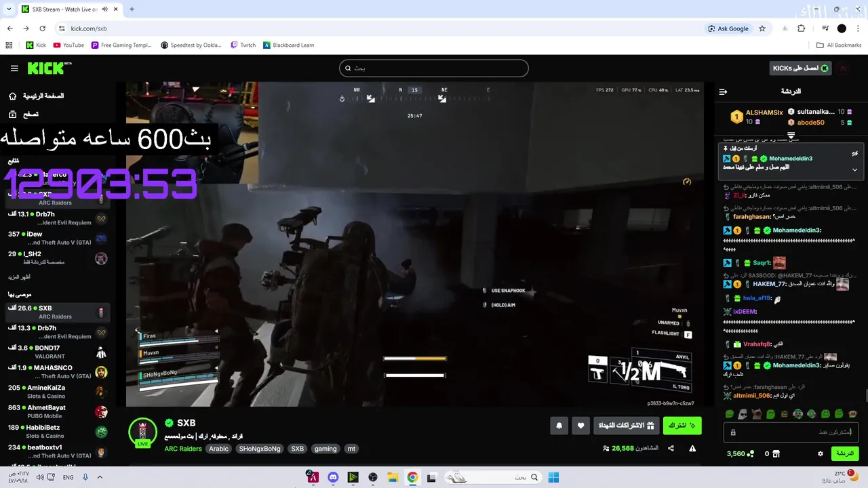Open the YouTube bookmark
The height and width of the screenshot is (488, 868).
click(x=68, y=45)
